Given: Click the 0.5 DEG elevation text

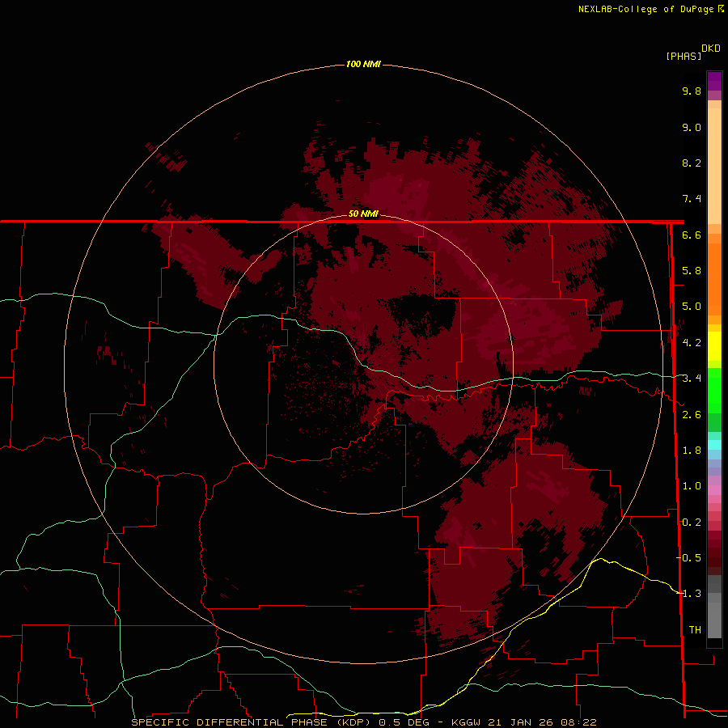Looking at the screenshot, I should point(405,722).
